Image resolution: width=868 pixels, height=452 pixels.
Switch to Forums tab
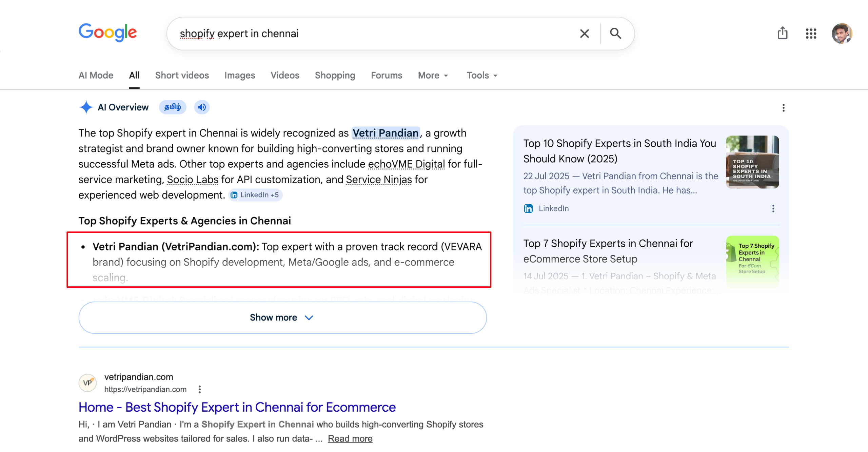coord(387,76)
